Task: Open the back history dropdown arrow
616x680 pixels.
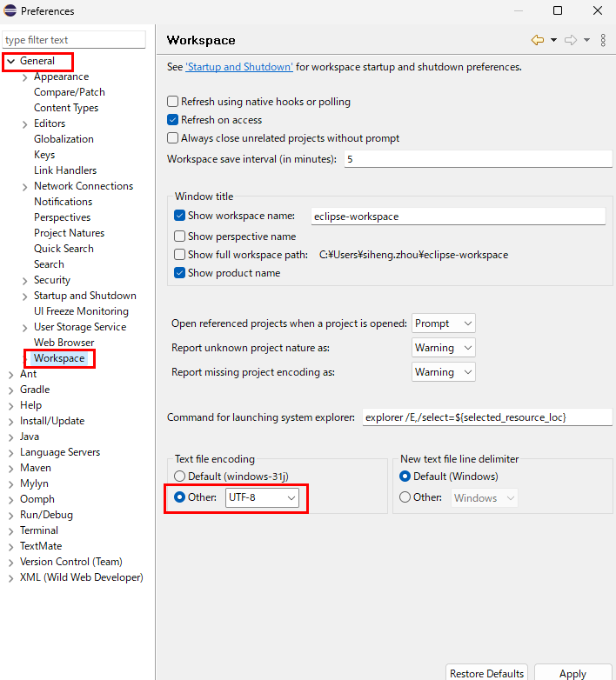Action: [553, 40]
